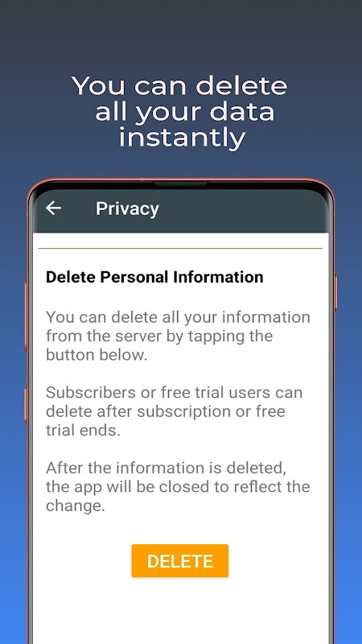
Task: Click the text 'trial ends.'
Action: pos(83,430)
